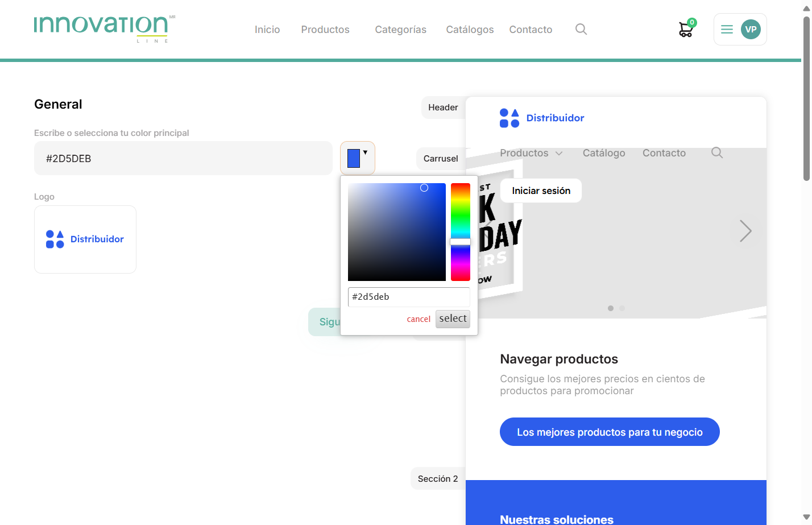Click the Navegar productos heading
The width and height of the screenshot is (812, 525).
coord(559,359)
